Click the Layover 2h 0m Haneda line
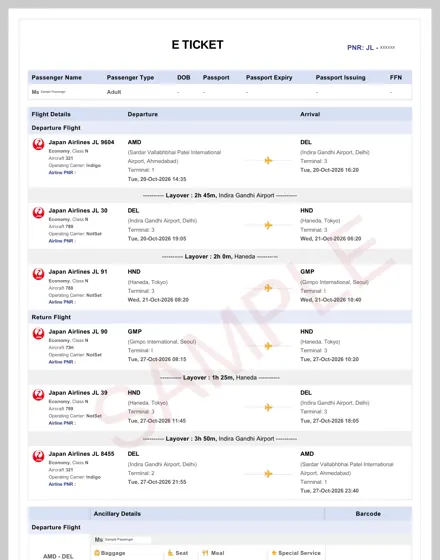Screen dimensions: 440x560 220,256
